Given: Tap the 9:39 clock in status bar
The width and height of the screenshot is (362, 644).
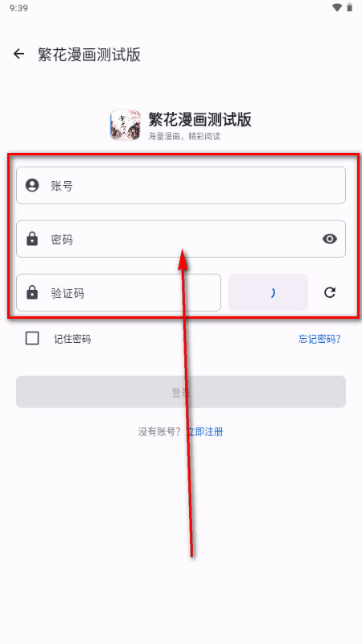Looking at the screenshot, I should point(19,8).
